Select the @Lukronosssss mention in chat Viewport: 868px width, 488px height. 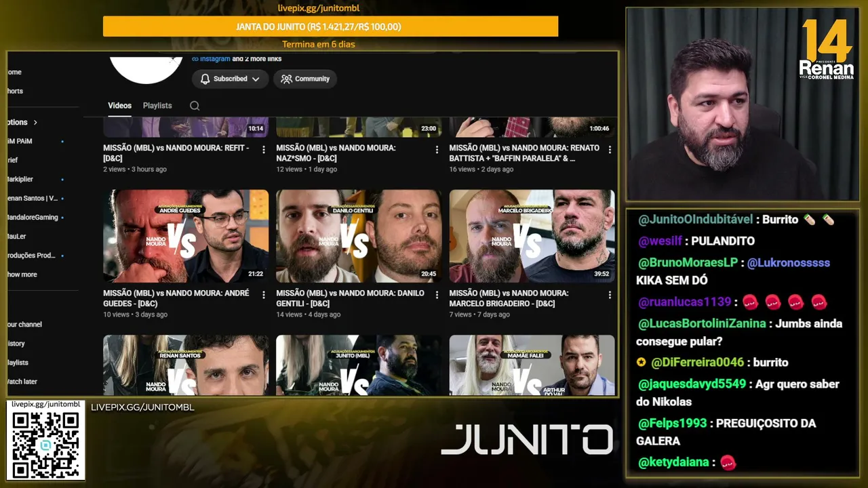pyautogui.click(x=789, y=262)
